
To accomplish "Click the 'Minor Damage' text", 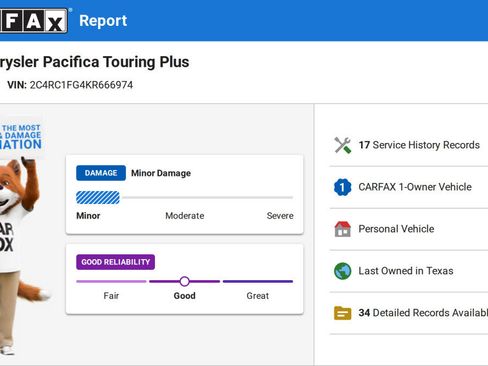I will (161, 173).
